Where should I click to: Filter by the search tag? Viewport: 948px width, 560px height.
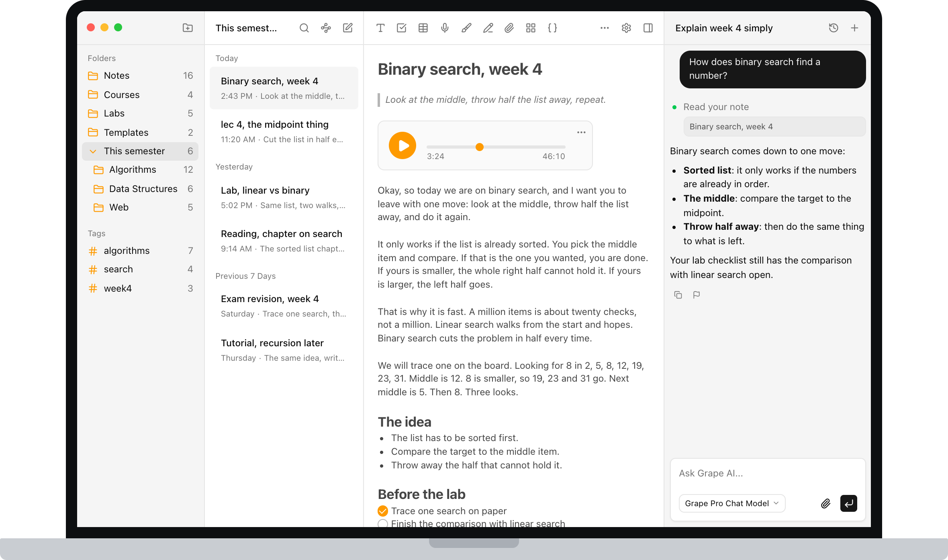click(x=140, y=269)
